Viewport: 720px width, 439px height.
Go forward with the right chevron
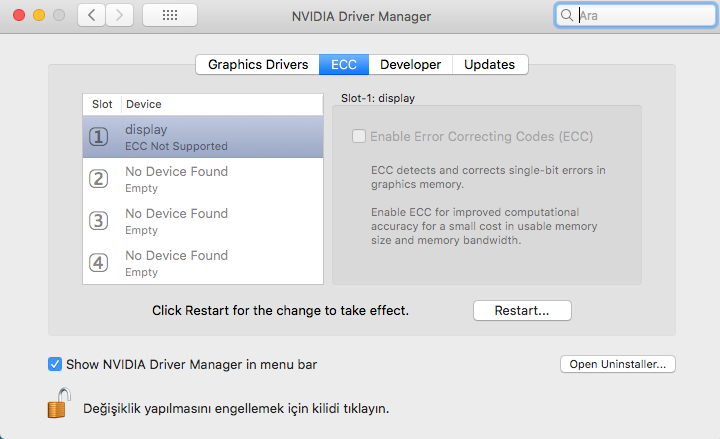click(119, 16)
